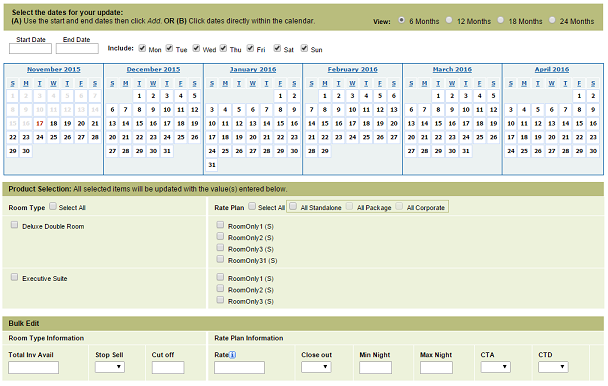The width and height of the screenshot is (608, 386).
Task: Pick November 17 highlighted in red
Action: pyautogui.click(x=40, y=124)
